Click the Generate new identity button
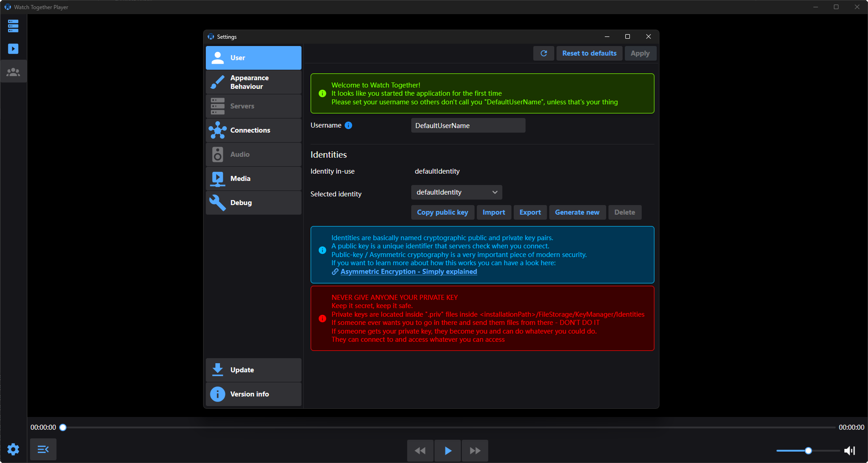The width and height of the screenshot is (868, 463). coord(577,212)
